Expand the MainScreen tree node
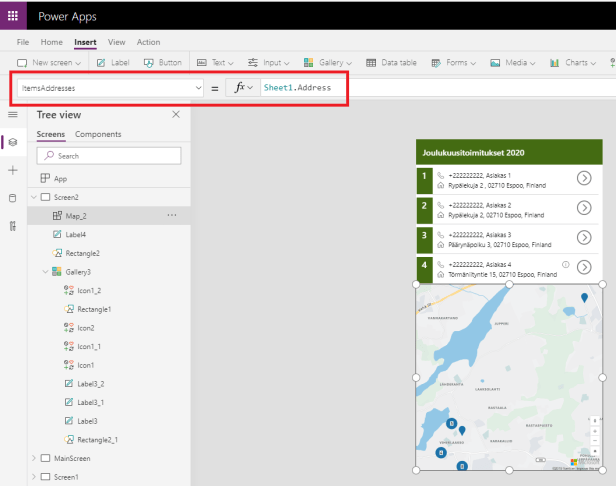This screenshot has width=616, height=486. click(35, 458)
